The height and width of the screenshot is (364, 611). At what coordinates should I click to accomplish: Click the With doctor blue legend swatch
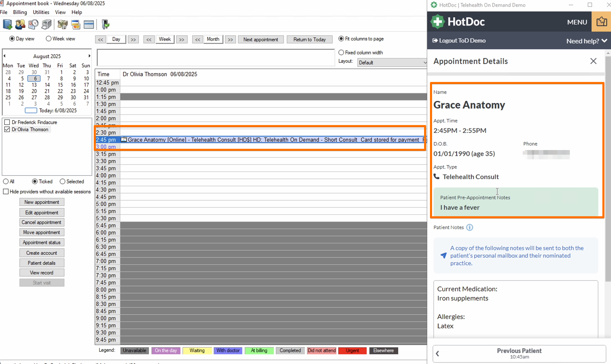(228, 351)
